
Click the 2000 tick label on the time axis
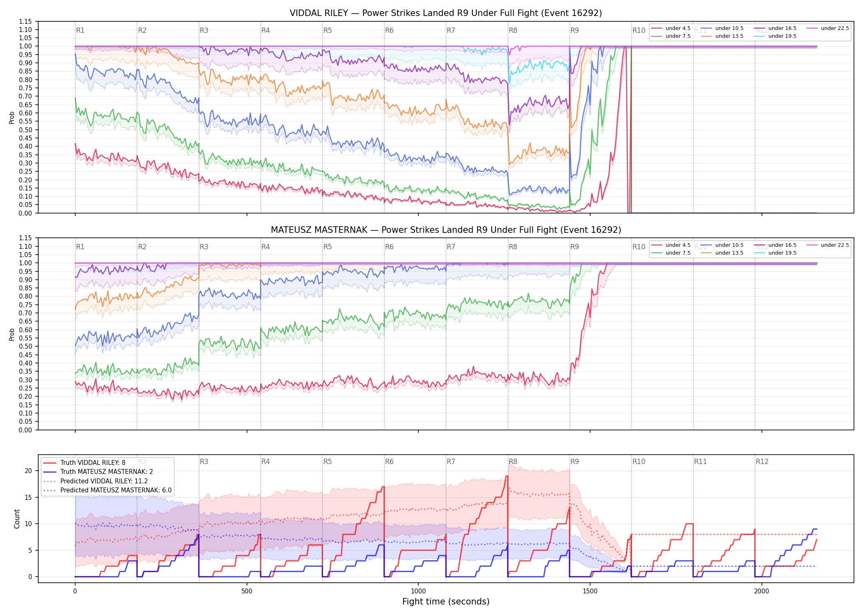[x=761, y=591]
